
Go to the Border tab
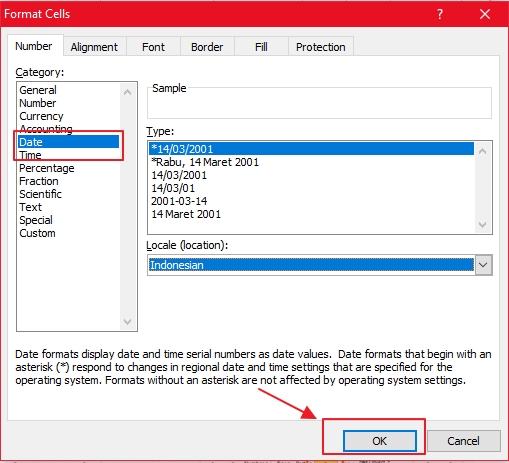[207, 47]
